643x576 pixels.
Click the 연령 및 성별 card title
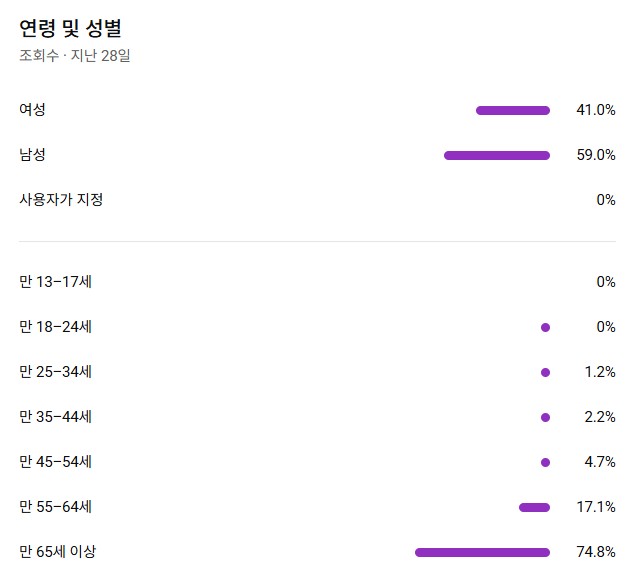point(70,27)
